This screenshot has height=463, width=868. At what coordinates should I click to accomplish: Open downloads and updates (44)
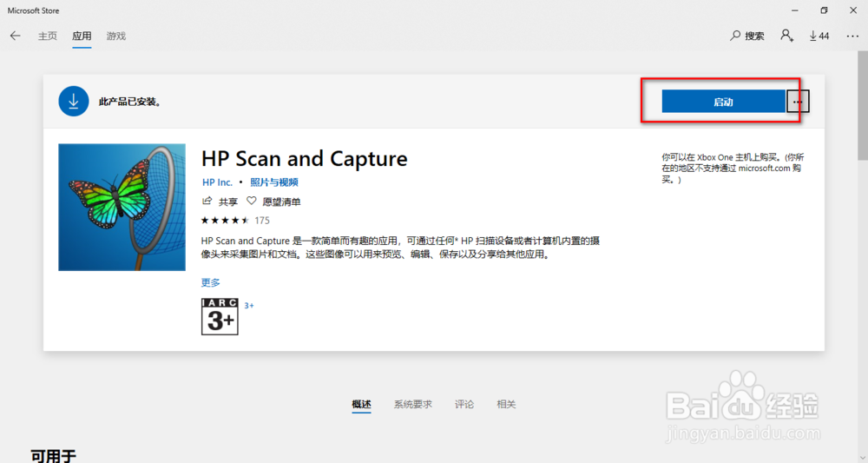(819, 36)
